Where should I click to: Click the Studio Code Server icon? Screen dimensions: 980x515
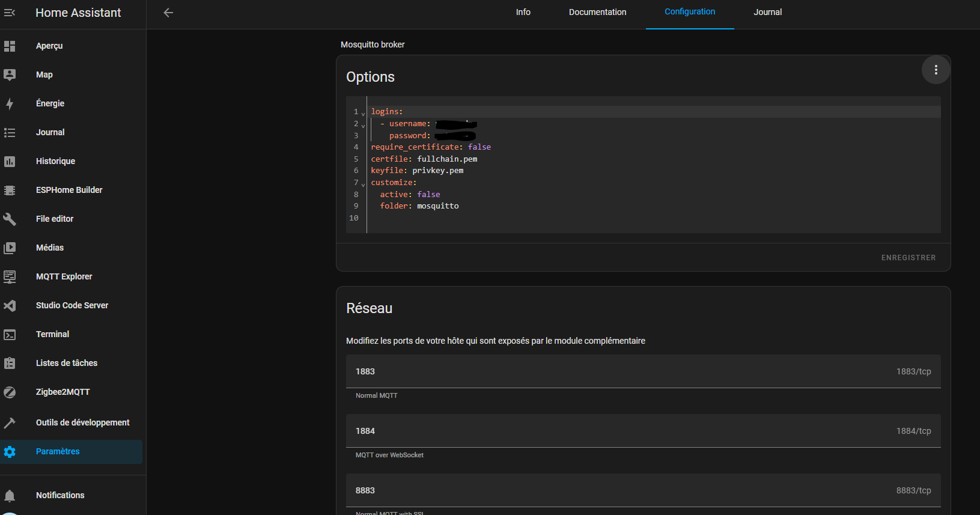pos(10,306)
